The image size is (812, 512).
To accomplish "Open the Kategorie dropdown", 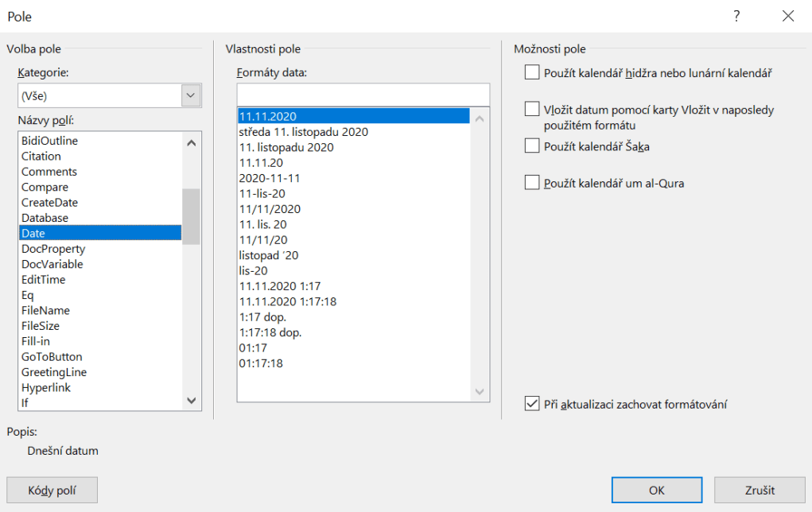I will coord(191,95).
